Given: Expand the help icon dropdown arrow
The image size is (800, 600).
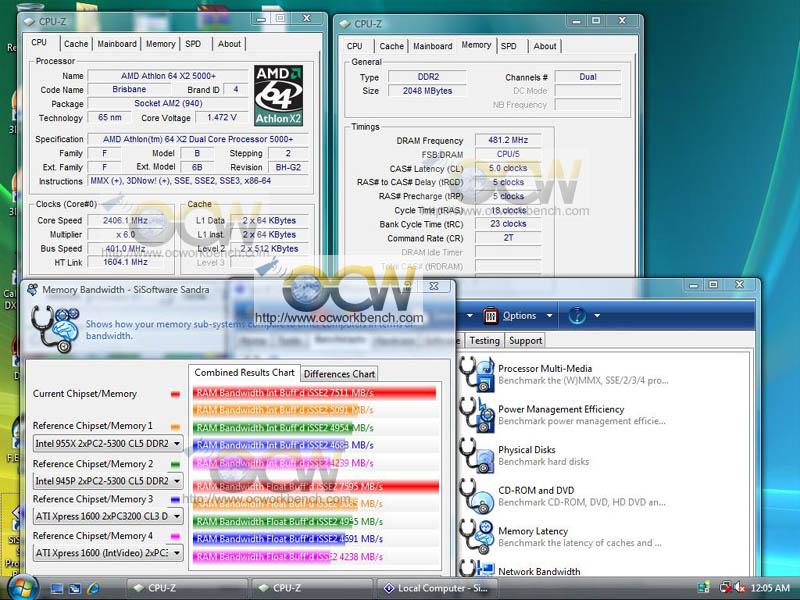Looking at the screenshot, I should pos(596,316).
